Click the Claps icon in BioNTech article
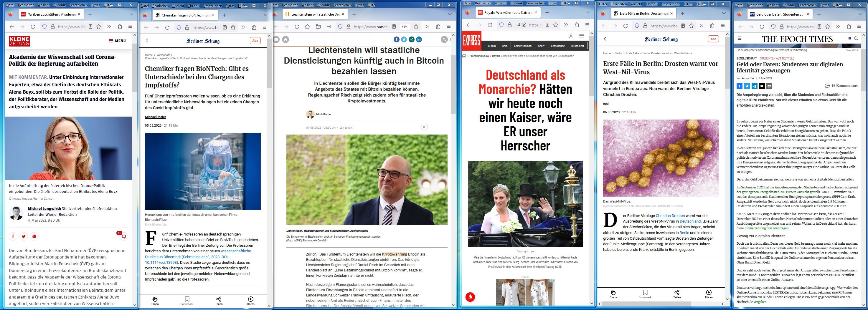Viewport: 868px width, 310px height. [x=155, y=299]
